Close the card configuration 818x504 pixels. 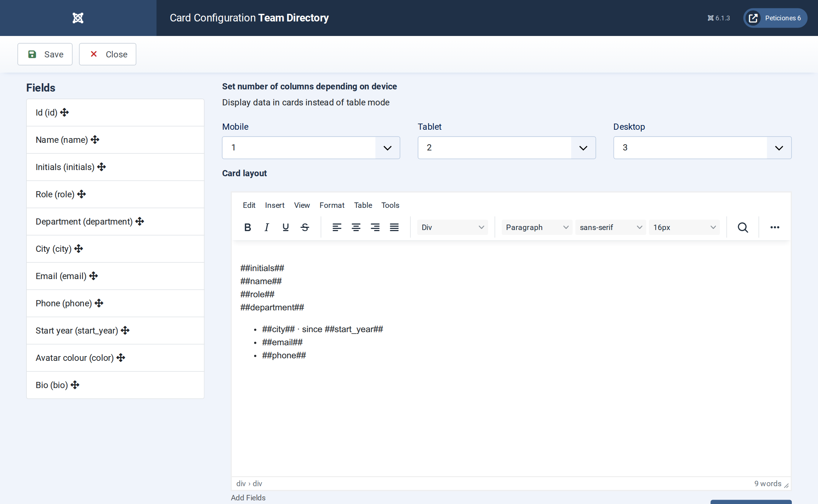(108, 54)
